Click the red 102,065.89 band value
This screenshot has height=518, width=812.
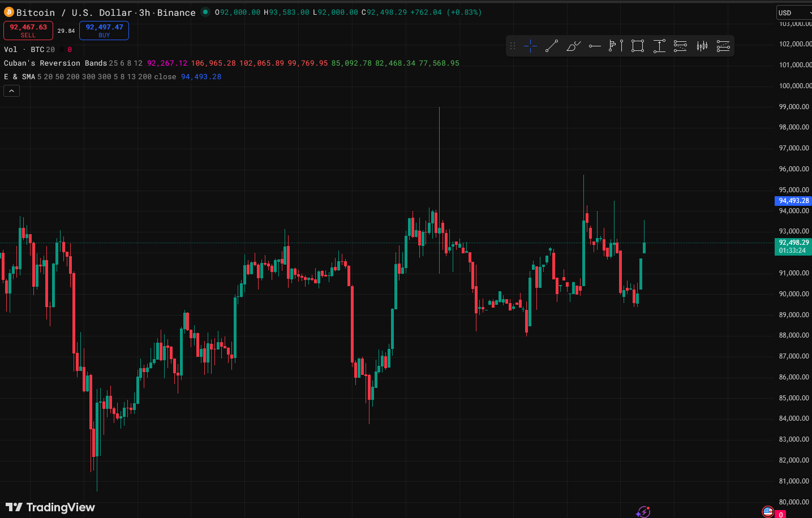coord(262,63)
